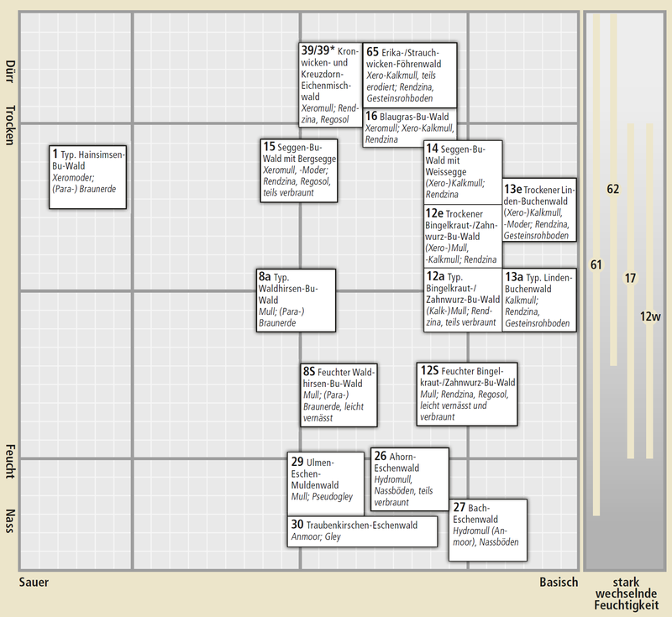Image resolution: width=672 pixels, height=617 pixels.
Task: Select the 12S Feuchter Bingelkraut-/Zahnwurz-Bu-Wald box
Action: tap(466, 394)
